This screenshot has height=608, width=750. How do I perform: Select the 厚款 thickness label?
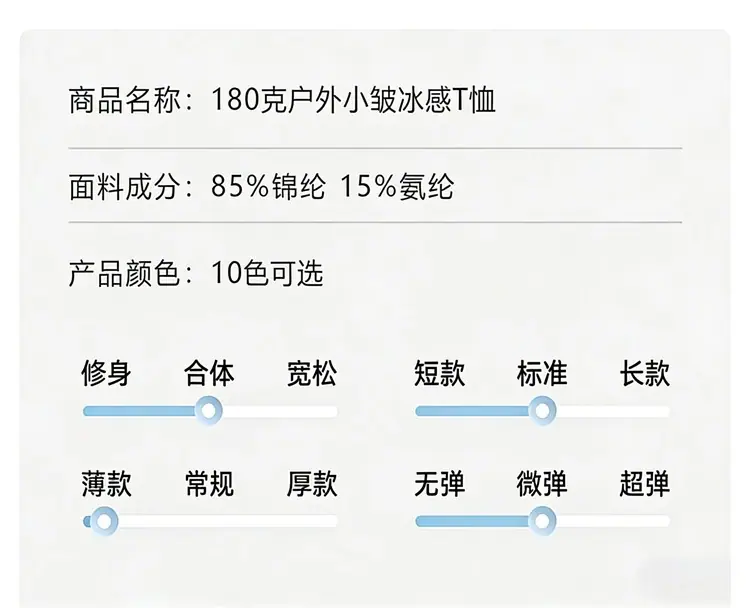(312, 484)
